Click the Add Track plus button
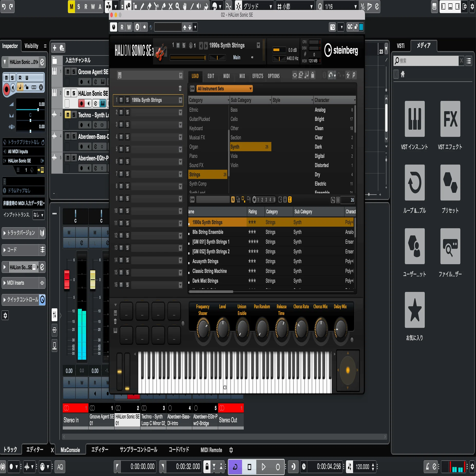 (x=54, y=48)
